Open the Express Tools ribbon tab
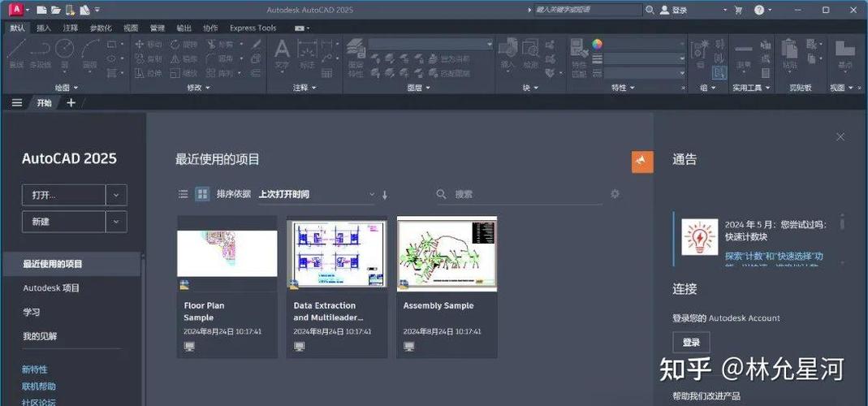Screen dimensions: 868x406 [x=253, y=28]
